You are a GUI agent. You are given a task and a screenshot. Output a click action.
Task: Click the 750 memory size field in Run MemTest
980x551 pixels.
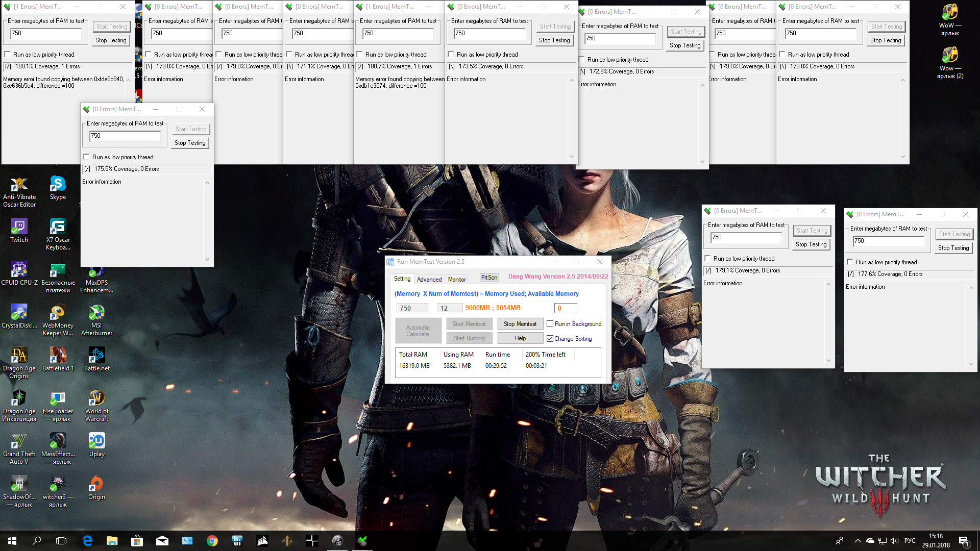pos(412,308)
